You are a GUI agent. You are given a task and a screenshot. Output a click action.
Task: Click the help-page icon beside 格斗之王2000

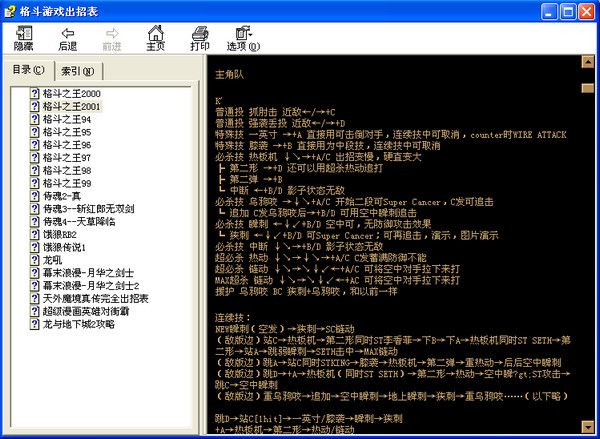pos(35,93)
